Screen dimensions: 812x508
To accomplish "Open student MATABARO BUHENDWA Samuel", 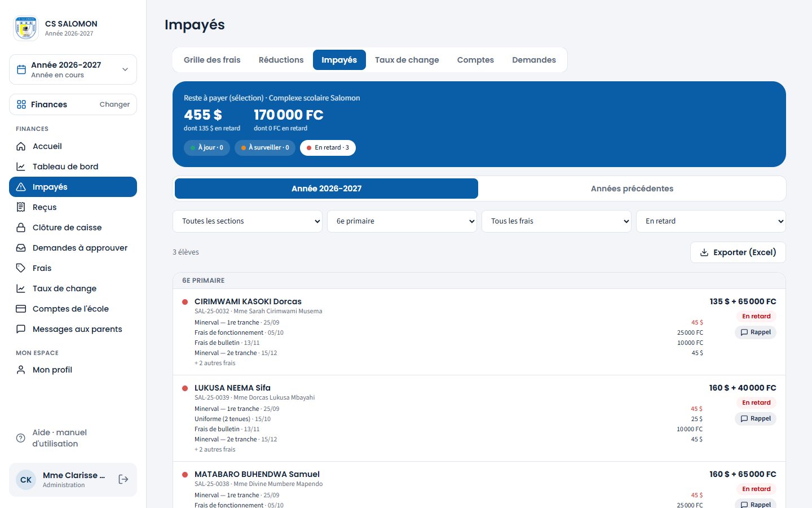I will (257, 474).
